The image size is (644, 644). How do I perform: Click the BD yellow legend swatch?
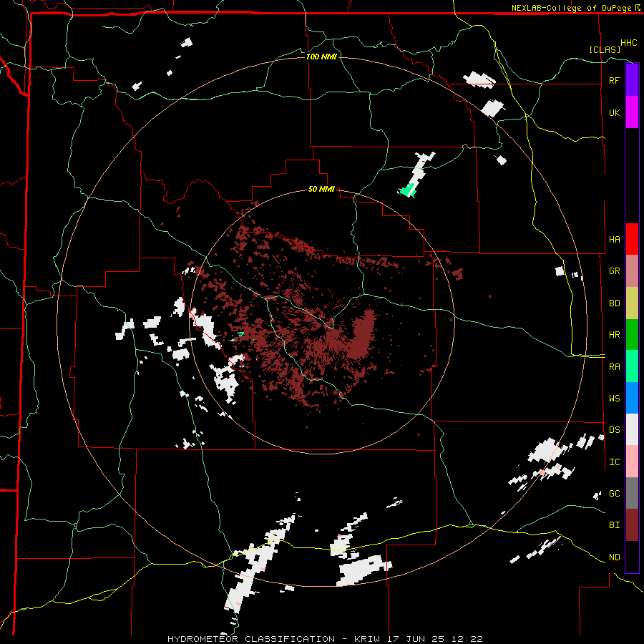pos(632,303)
